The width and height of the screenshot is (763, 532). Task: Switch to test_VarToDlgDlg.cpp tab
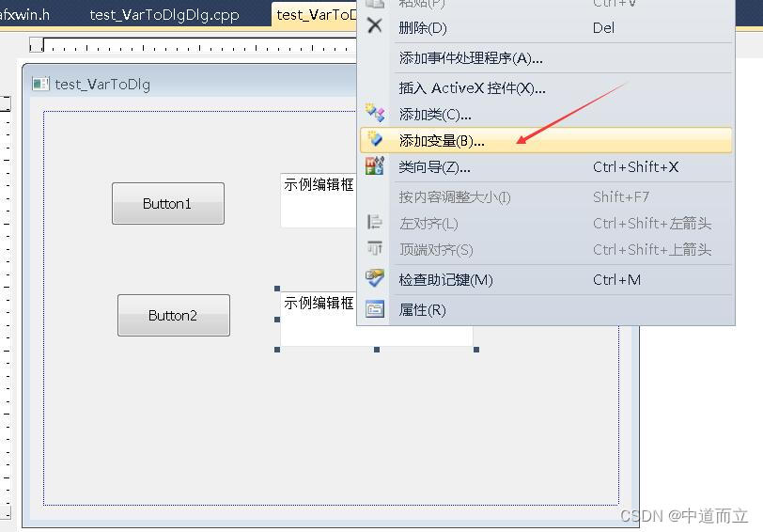pyautogui.click(x=164, y=15)
